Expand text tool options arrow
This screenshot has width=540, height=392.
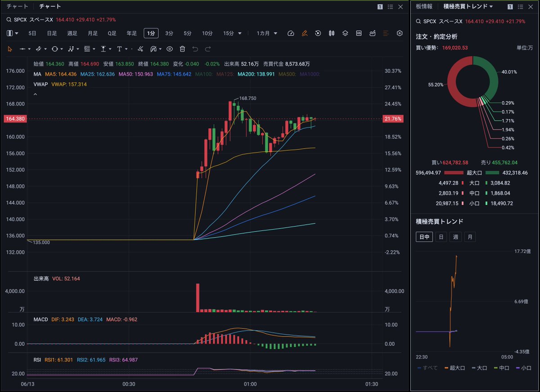click(126, 49)
